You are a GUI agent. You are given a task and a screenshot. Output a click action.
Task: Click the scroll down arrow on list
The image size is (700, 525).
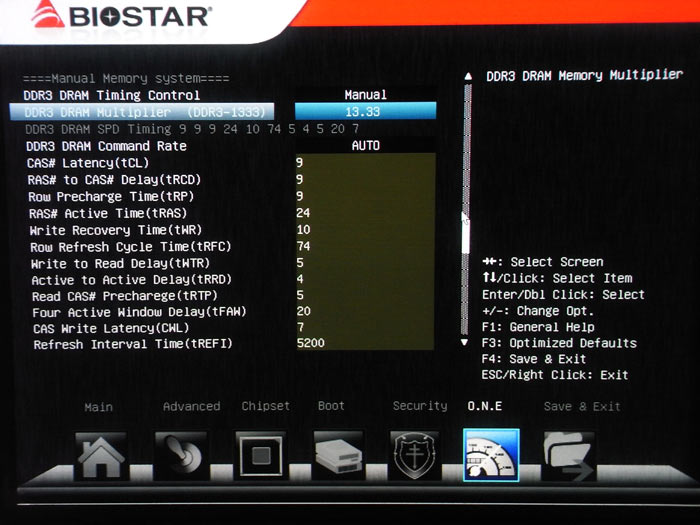coord(463,342)
